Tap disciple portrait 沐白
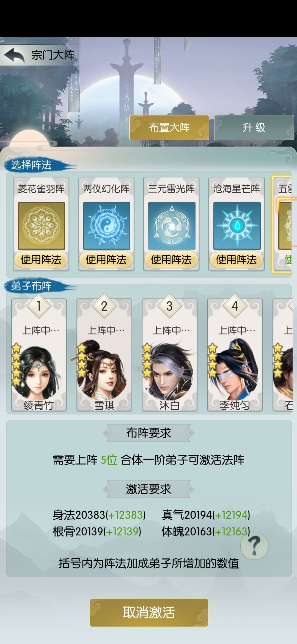The height and width of the screenshot is (644, 297). point(169,370)
